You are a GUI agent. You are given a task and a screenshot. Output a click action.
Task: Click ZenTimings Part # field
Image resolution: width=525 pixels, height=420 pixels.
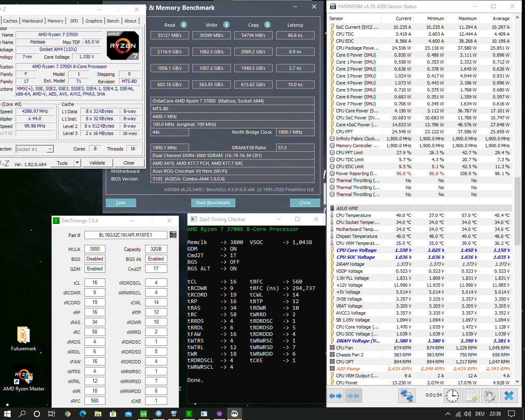pos(126,235)
